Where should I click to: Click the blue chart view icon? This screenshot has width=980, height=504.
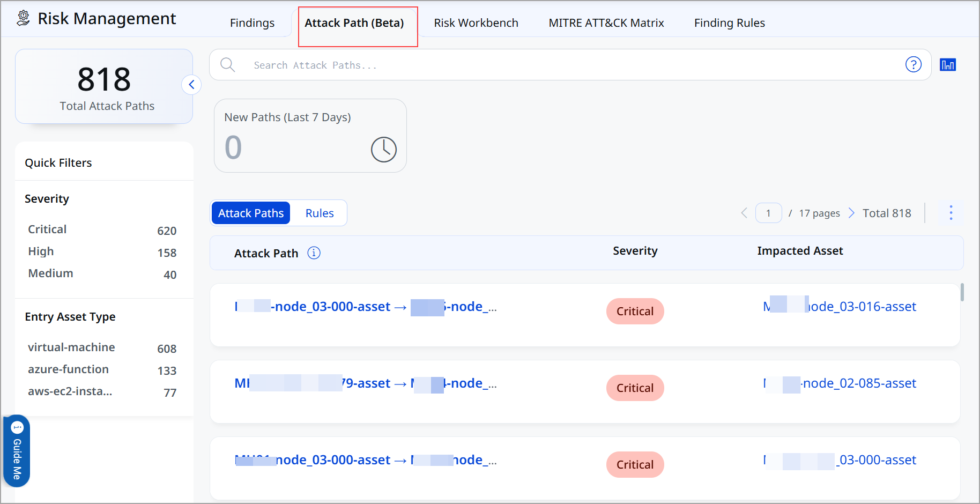948,65
